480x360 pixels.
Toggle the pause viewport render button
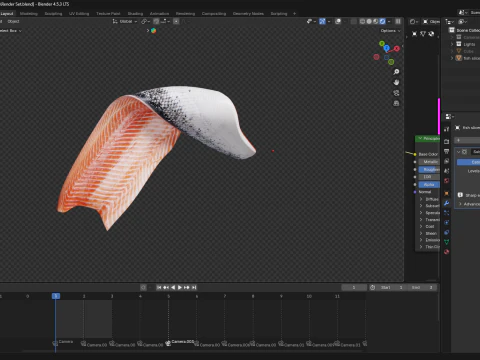tap(398, 21)
